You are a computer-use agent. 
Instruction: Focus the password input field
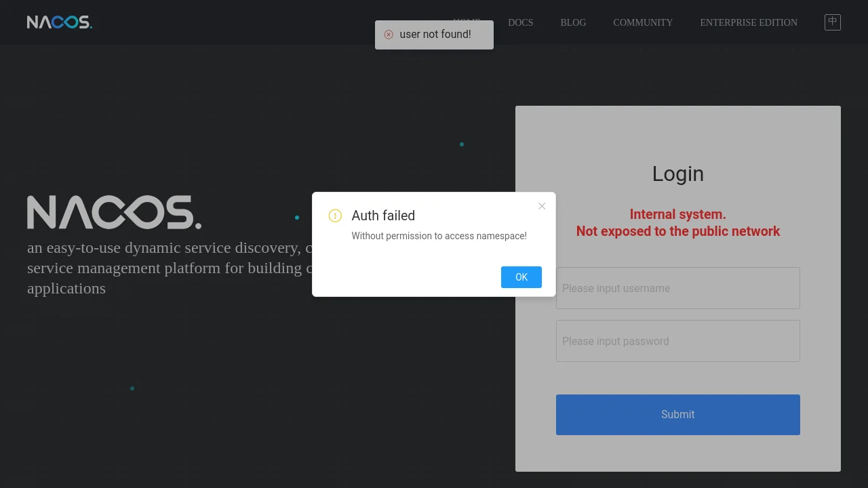point(678,341)
